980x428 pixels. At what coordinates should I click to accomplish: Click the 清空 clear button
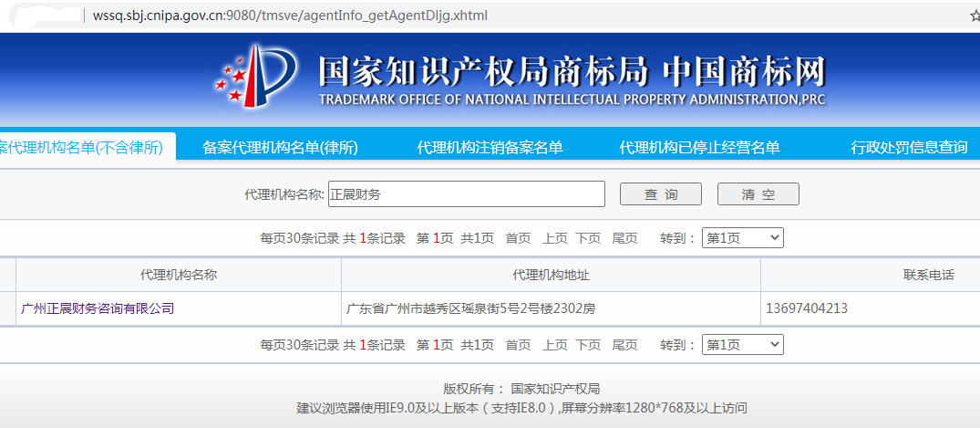758,194
